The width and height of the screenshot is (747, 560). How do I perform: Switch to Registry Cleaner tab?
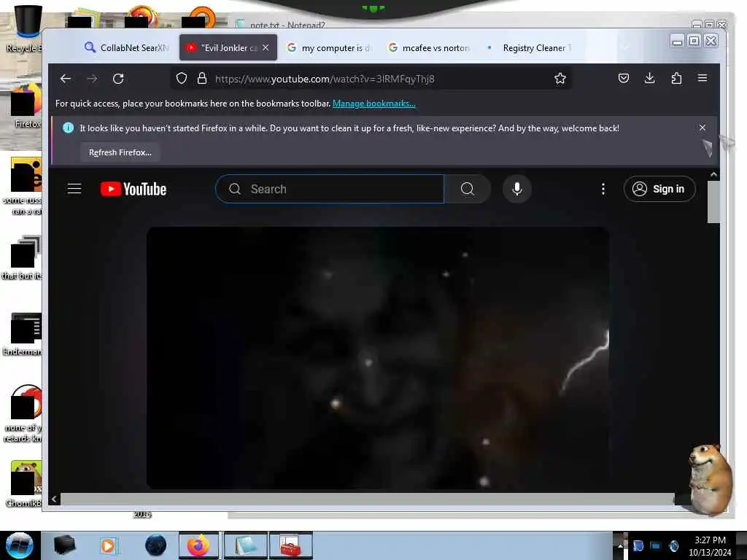point(530,47)
